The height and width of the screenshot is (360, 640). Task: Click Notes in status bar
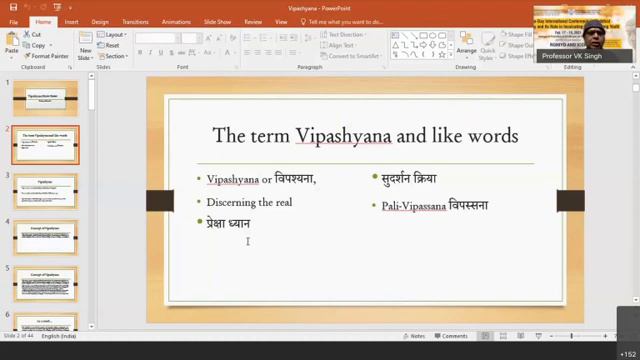(x=414, y=336)
